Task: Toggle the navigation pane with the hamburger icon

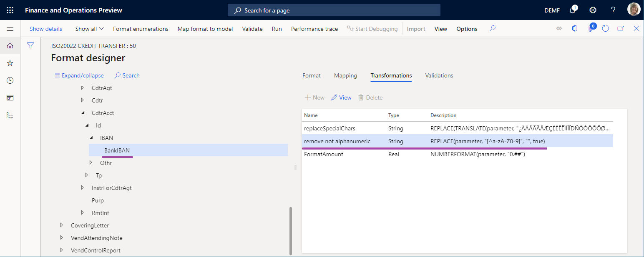Action: click(10, 29)
